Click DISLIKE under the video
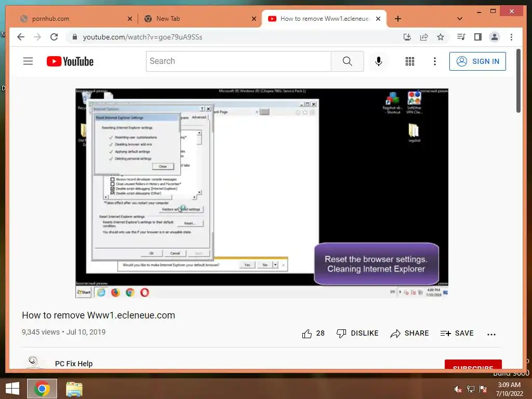This screenshot has height=399, width=532. 357,334
